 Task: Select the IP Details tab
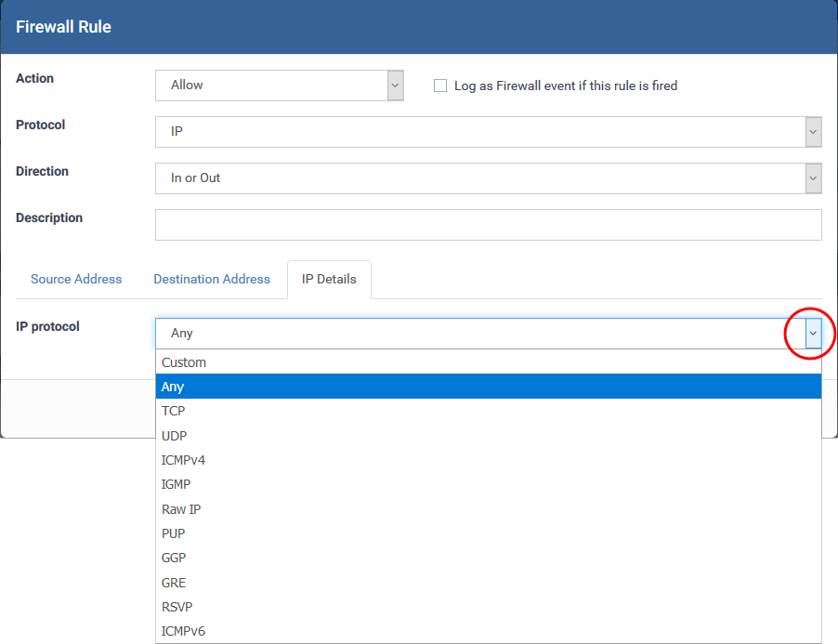pos(329,280)
